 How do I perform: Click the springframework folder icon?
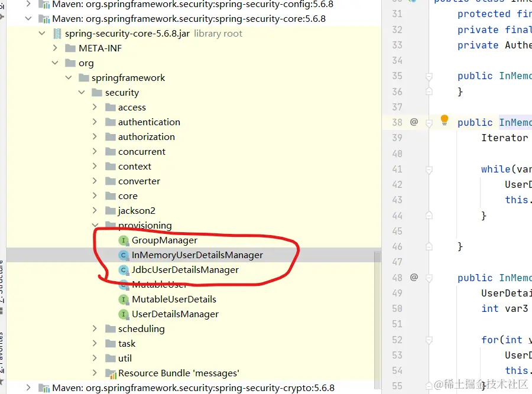coord(83,77)
